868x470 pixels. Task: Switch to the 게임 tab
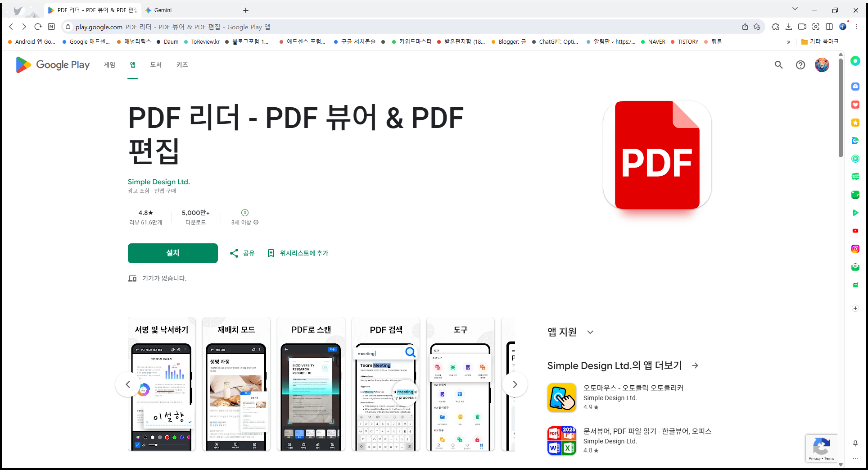tap(108, 65)
